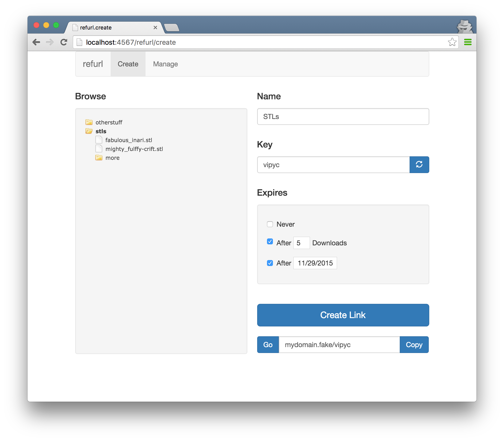Click the incognito spy icon
This screenshot has width=504, height=441.
[464, 27]
